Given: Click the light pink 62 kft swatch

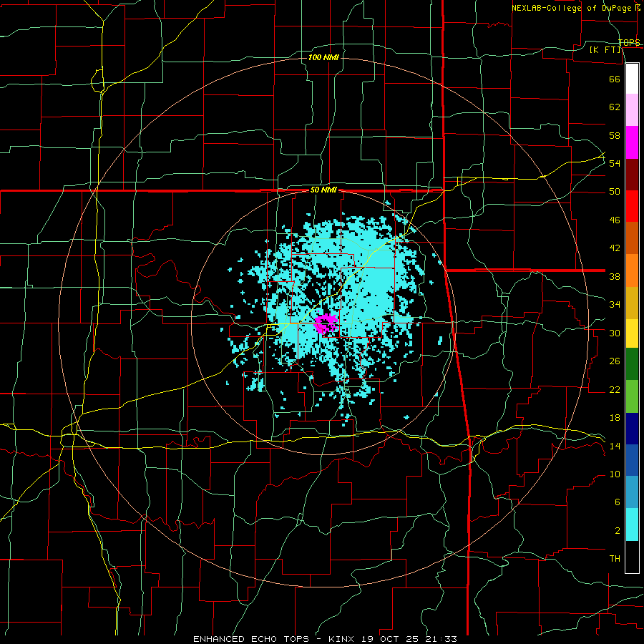Looking at the screenshot, I should coord(632,110).
